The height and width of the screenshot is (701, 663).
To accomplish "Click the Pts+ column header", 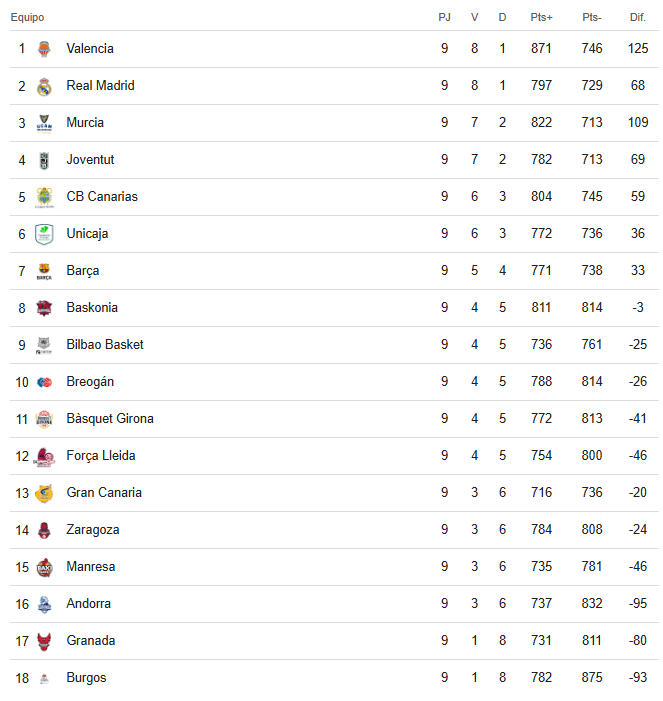I will (541, 18).
